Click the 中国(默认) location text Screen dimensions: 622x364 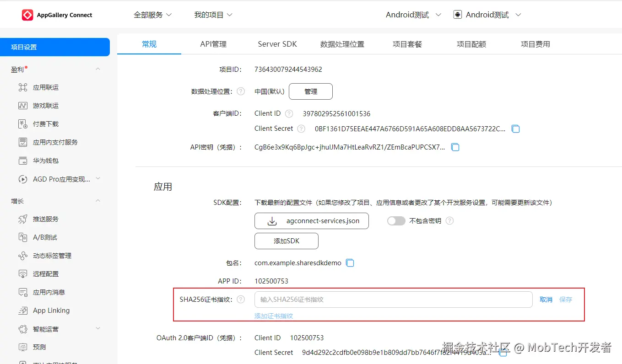point(270,91)
